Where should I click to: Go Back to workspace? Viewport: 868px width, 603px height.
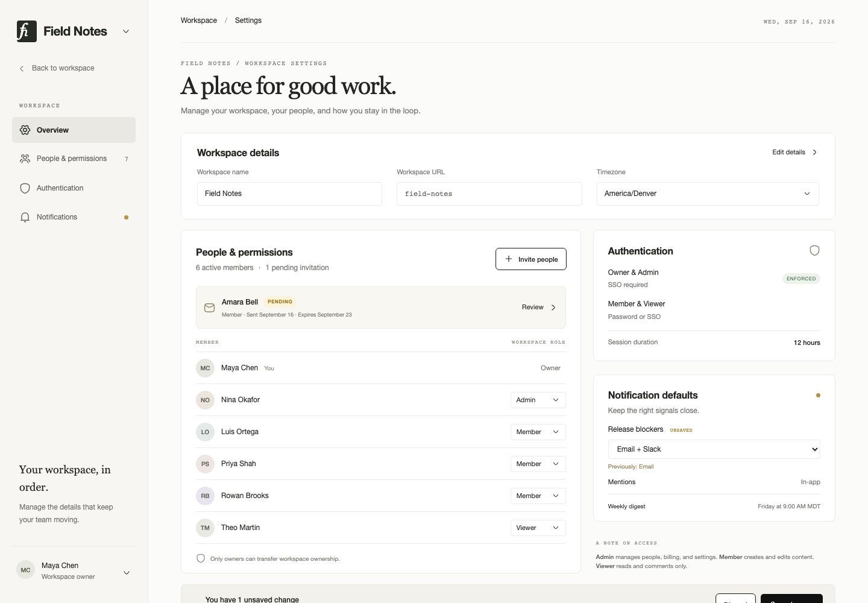point(57,68)
